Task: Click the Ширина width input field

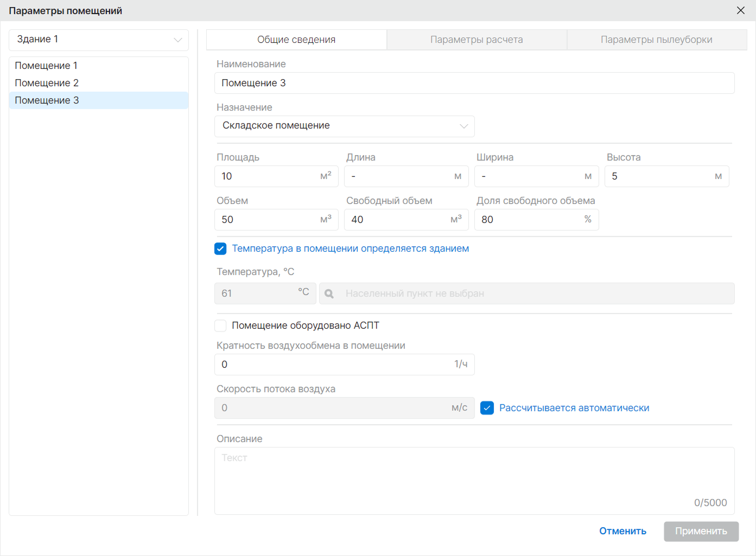Action: (537, 176)
